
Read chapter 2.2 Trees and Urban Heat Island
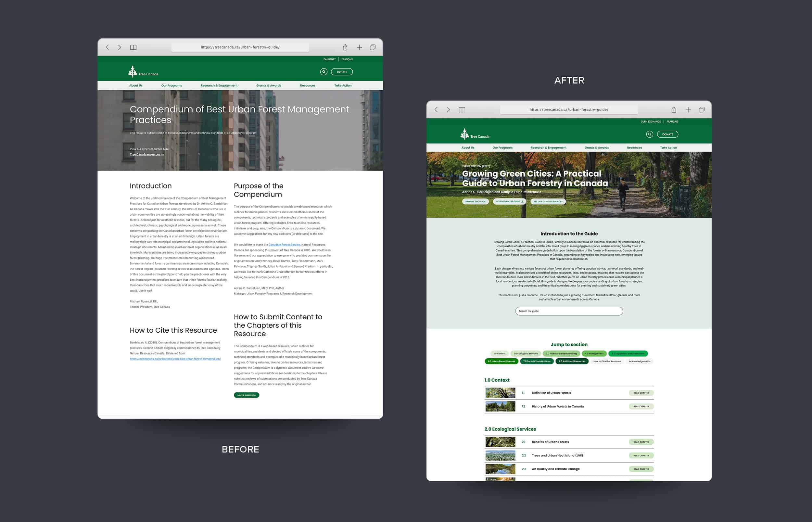641,455
